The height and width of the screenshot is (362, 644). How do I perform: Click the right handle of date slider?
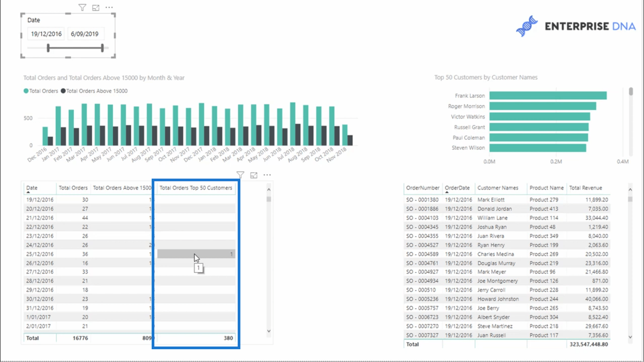point(102,48)
